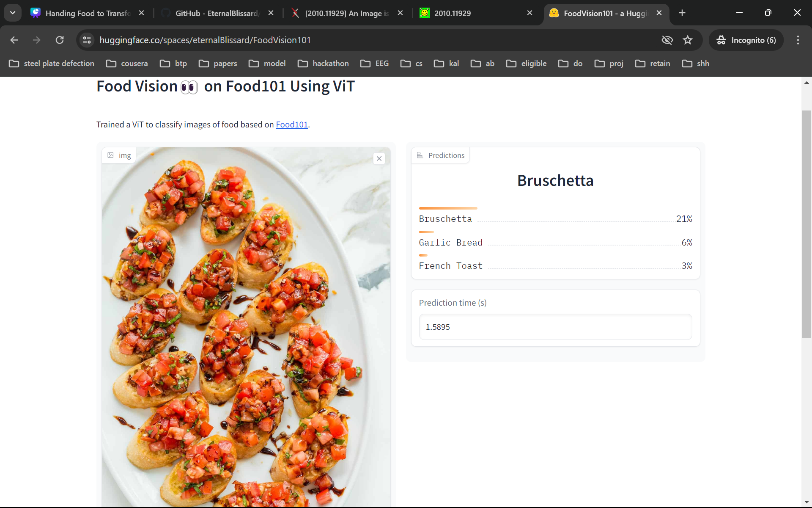Reload the FoodVision101 page
Screen dimensions: 812x508
click(60, 40)
